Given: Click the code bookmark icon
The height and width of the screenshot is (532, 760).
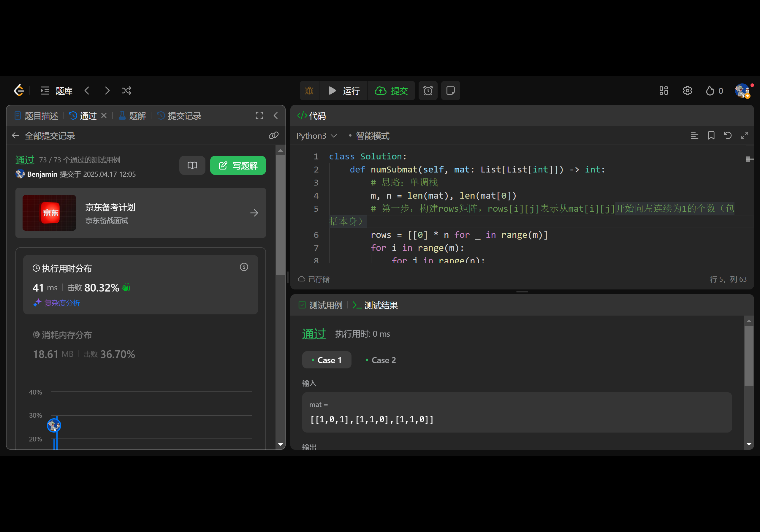Looking at the screenshot, I should pos(711,135).
